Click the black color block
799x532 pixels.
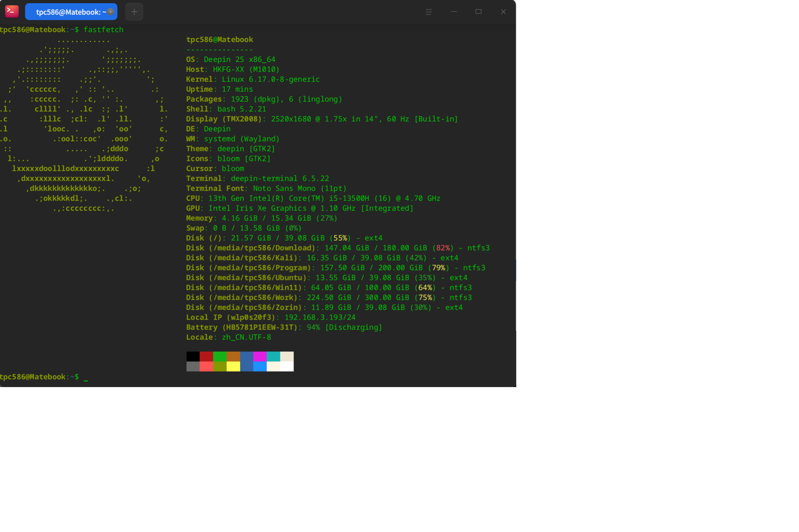(193, 356)
